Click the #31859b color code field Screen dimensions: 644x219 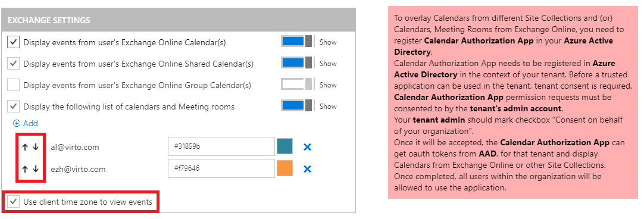[221, 146]
